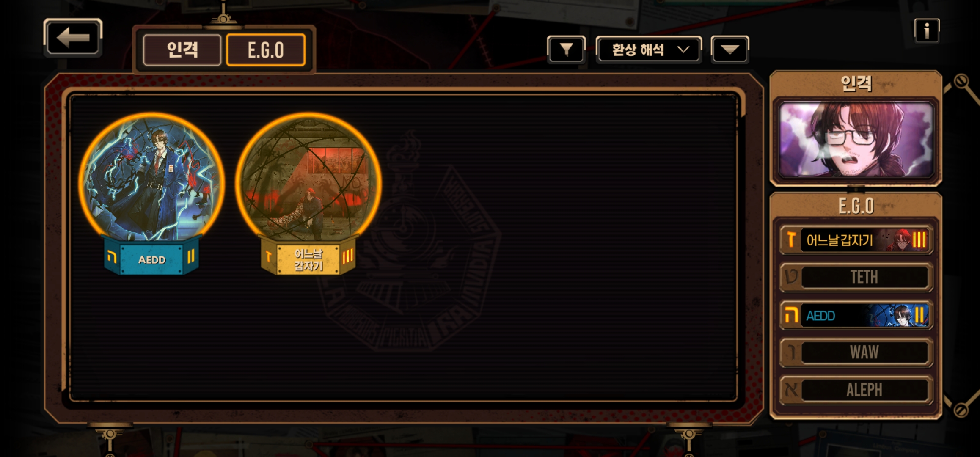Open the info icon panel

click(x=927, y=30)
